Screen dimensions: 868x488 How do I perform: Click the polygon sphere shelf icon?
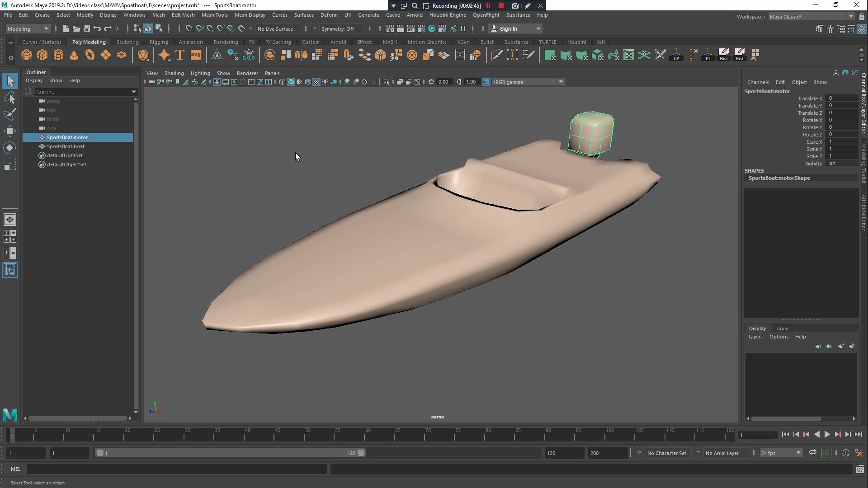27,55
